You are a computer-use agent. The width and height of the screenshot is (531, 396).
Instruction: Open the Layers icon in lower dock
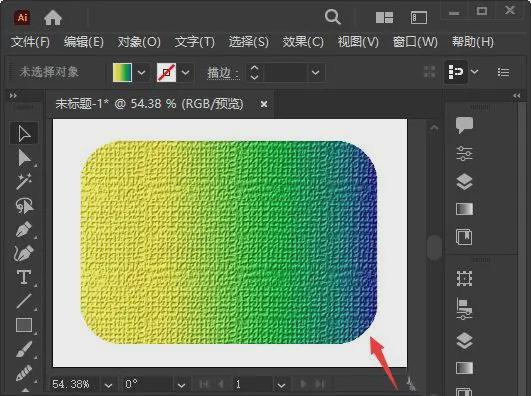click(x=464, y=340)
